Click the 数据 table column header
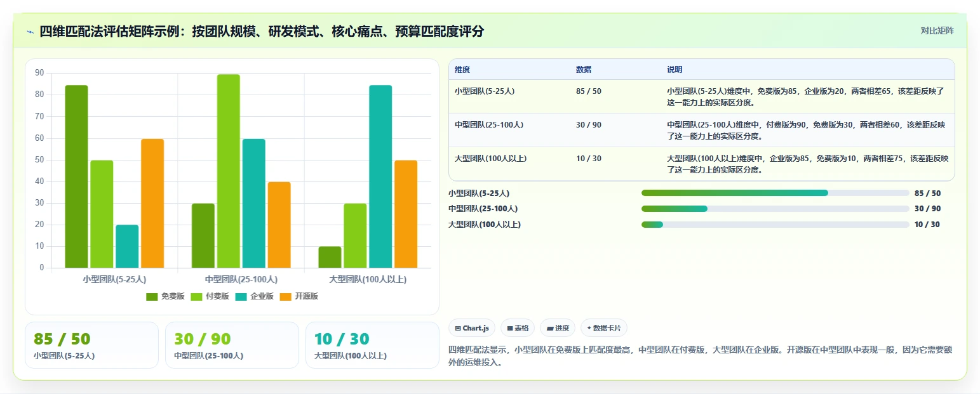980x394 pixels. point(584,69)
